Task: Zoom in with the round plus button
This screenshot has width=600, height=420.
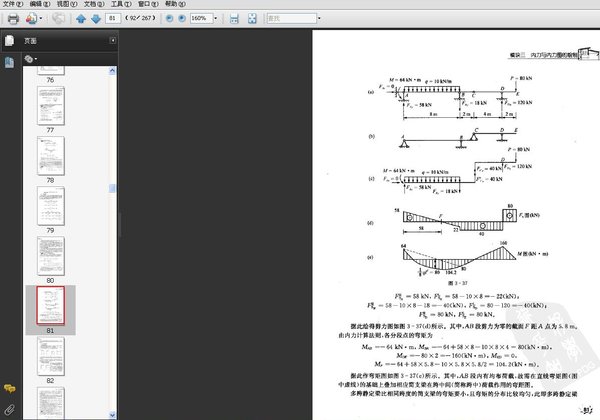Action: point(182,18)
